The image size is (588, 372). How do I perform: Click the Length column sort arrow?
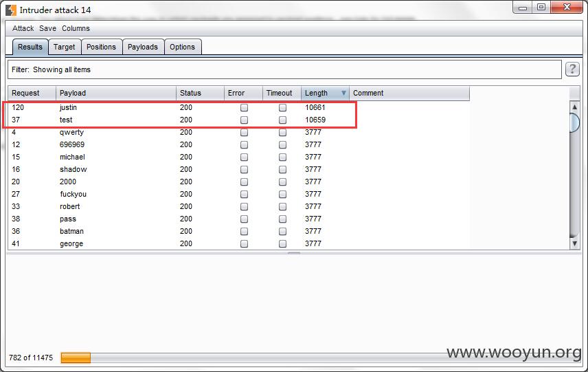click(343, 93)
